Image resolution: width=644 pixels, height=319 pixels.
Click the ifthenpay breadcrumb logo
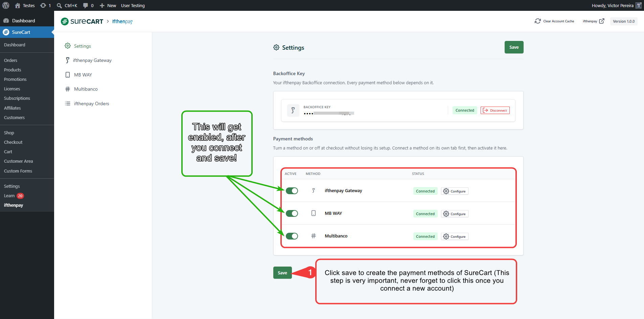click(x=122, y=21)
